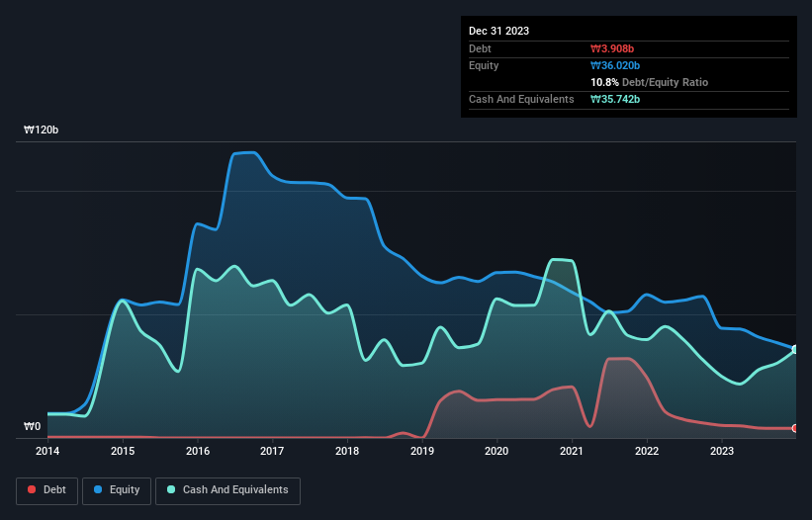The width and height of the screenshot is (812, 520).
Task: Click the red Debt legend dot
Action: tap(32, 489)
